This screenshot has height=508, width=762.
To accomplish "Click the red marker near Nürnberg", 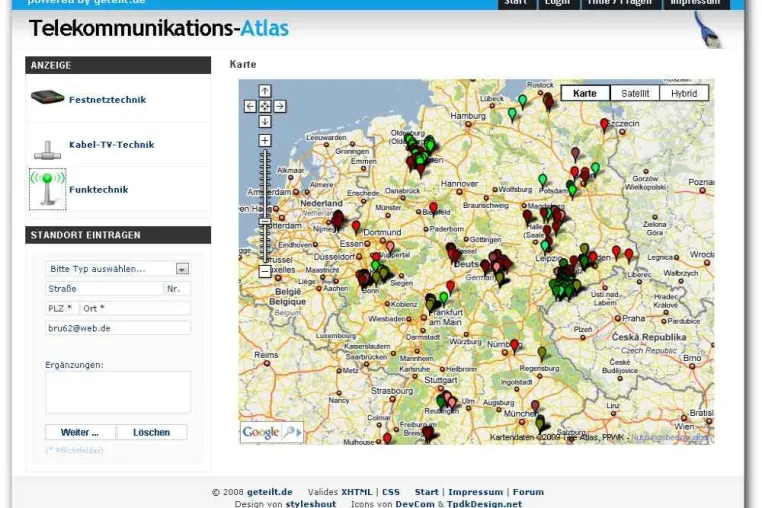I will coord(514,346).
